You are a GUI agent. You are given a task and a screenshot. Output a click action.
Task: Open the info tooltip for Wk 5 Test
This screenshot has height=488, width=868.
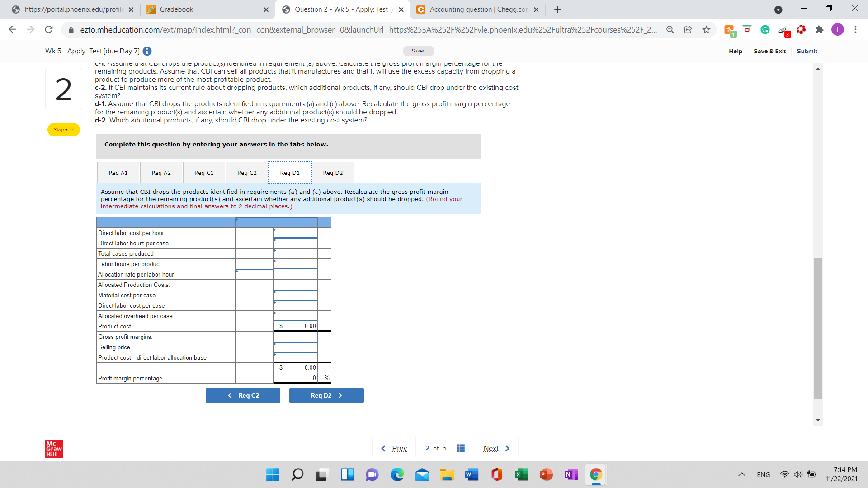pyautogui.click(x=147, y=51)
